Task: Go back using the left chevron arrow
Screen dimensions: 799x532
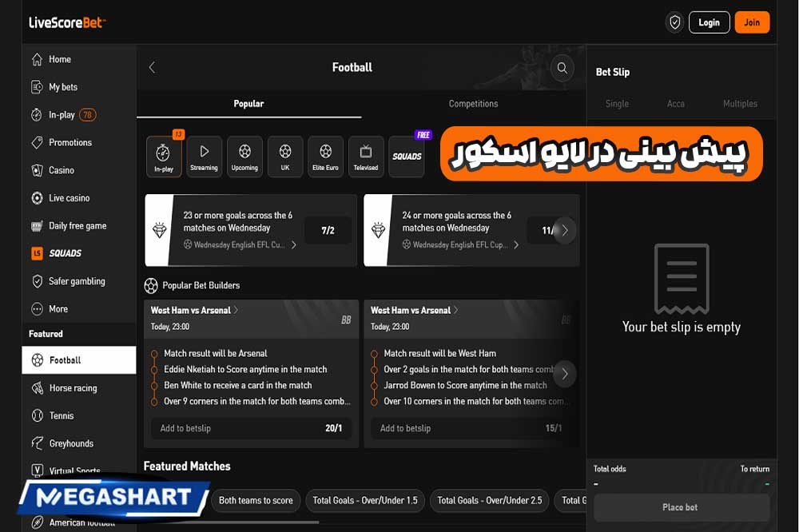Action: pos(152,68)
